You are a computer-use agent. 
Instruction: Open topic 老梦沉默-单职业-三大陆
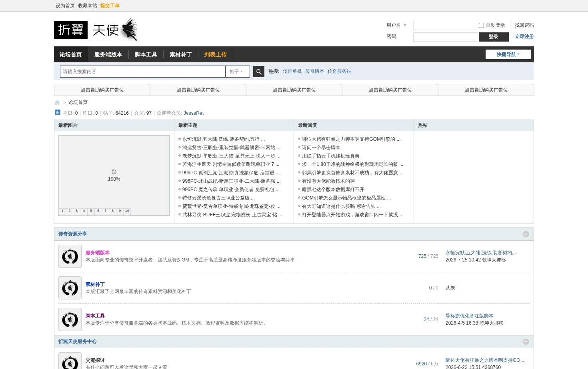231,156
